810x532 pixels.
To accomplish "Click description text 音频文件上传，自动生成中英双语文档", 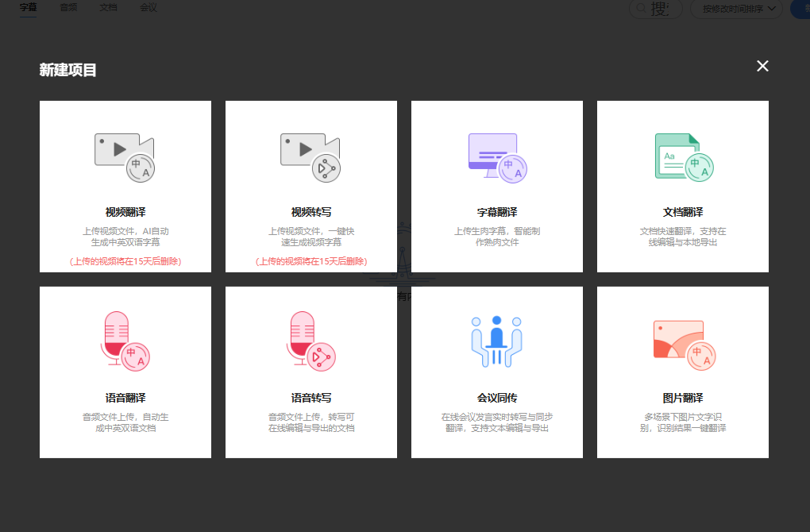I will pyautogui.click(x=125, y=422).
